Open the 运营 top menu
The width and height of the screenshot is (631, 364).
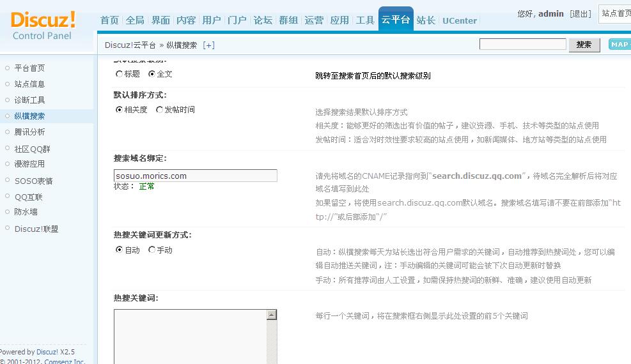pos(314,20)
